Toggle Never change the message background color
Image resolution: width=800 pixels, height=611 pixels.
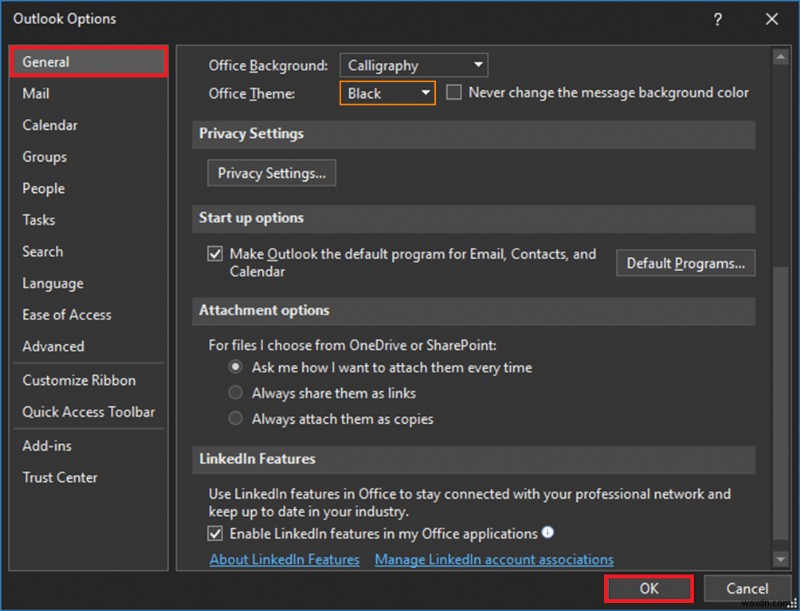click(454, 92)
